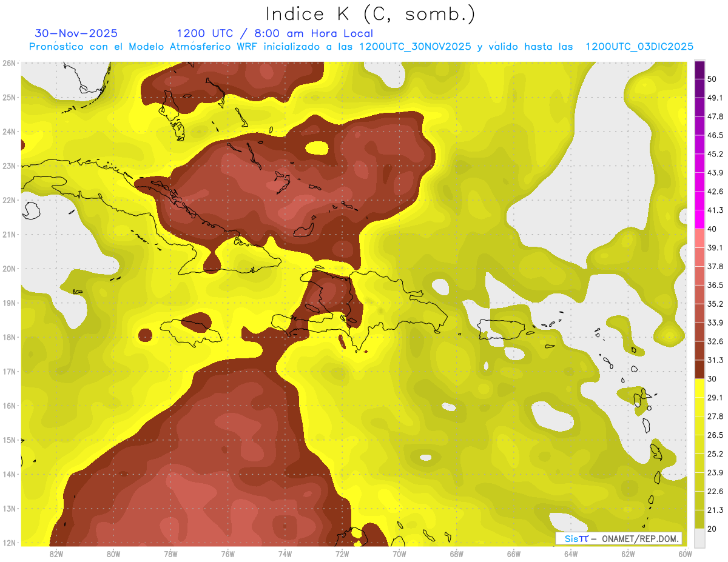
Task: Click the "16N" latitude axis label
Action: point(9,406)
